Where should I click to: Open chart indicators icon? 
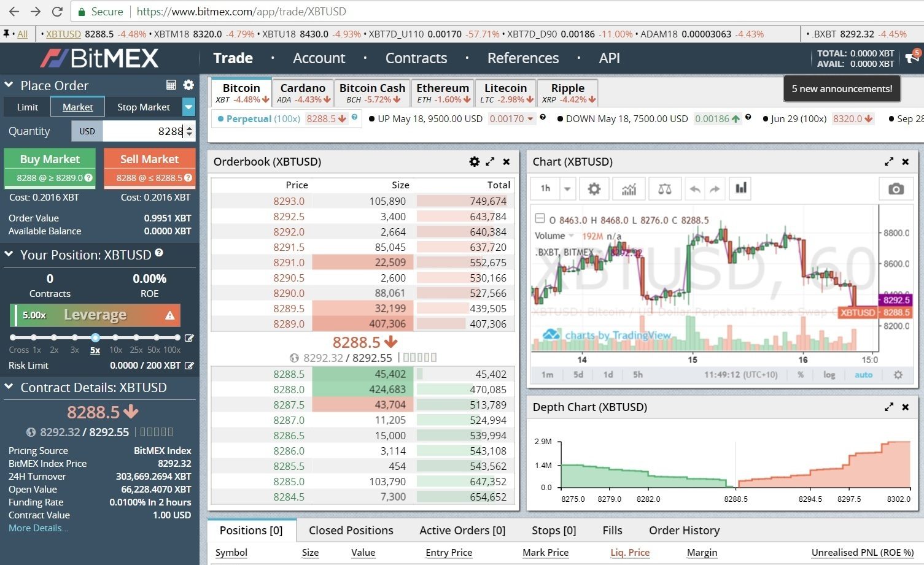pos(629,189)
